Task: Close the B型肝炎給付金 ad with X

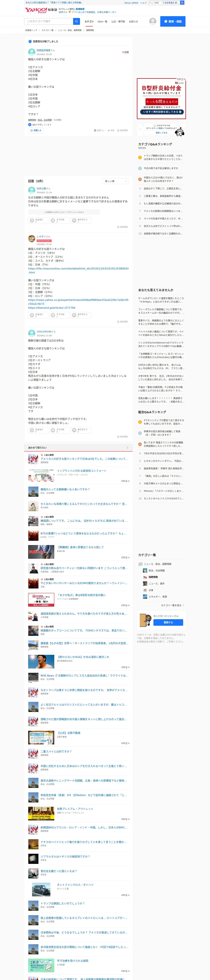Action: click(184, 80)
